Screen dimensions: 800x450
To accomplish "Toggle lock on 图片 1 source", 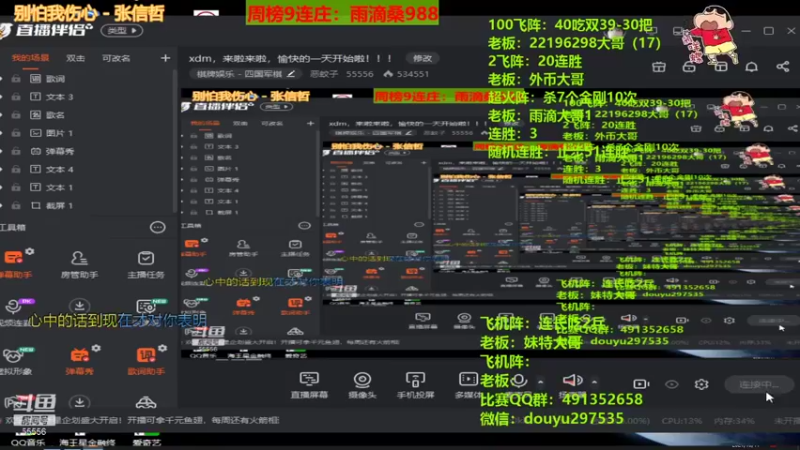I will 16,133.
